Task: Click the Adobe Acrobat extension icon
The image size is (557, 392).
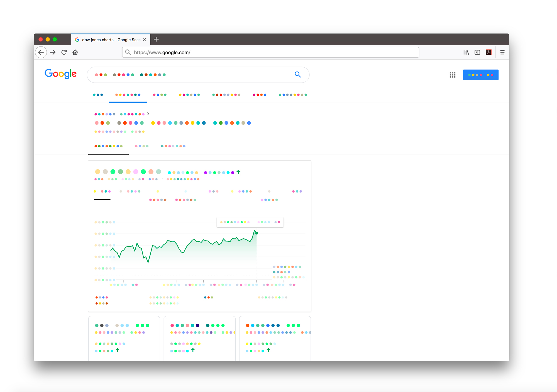Action: [488, 52]
